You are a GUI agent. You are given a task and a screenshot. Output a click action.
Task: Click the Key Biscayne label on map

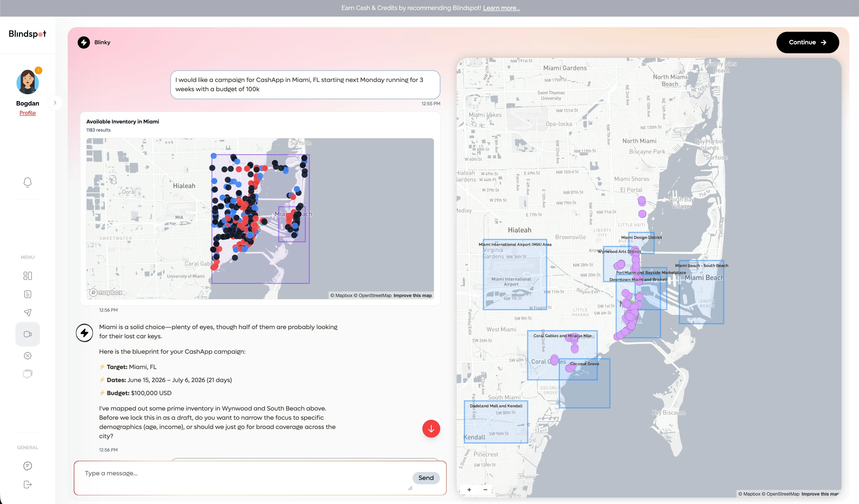coord(668,412)
